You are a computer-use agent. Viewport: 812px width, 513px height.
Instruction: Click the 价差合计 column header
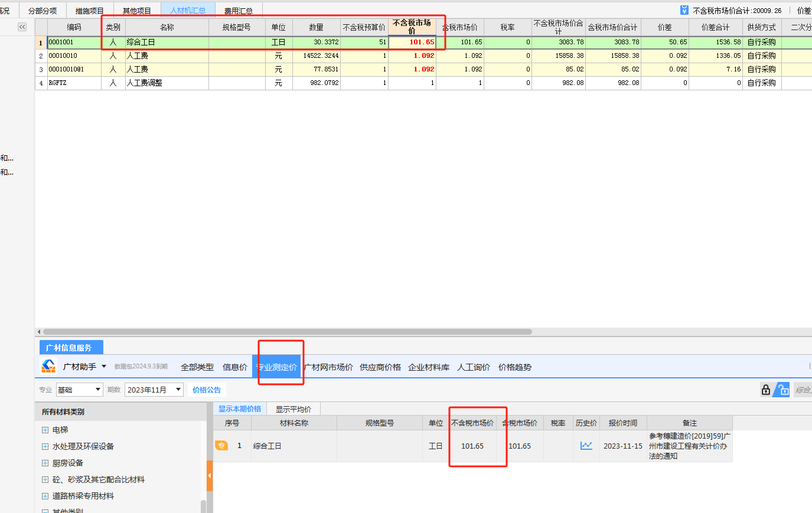tap(715, 27)
